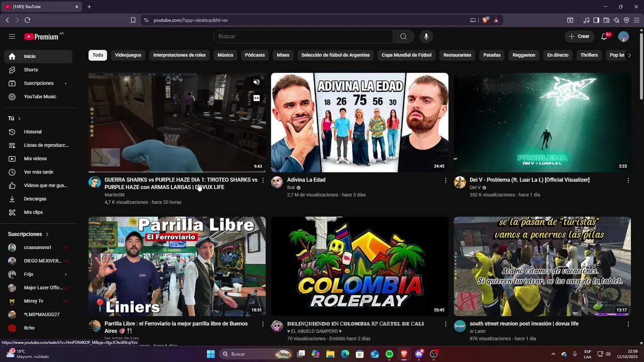This screenshot has height=362, width=644.
Task: Open the Brave VPN shield icon
Action: click(x=626, y=20)
